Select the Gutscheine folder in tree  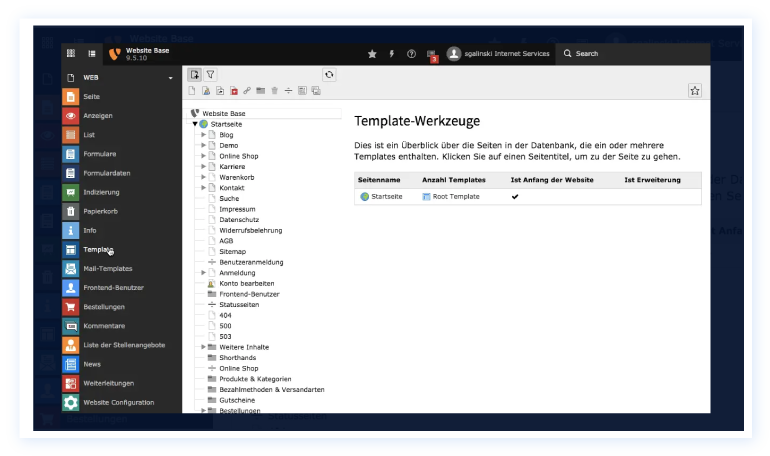click(x=237, y=400)
